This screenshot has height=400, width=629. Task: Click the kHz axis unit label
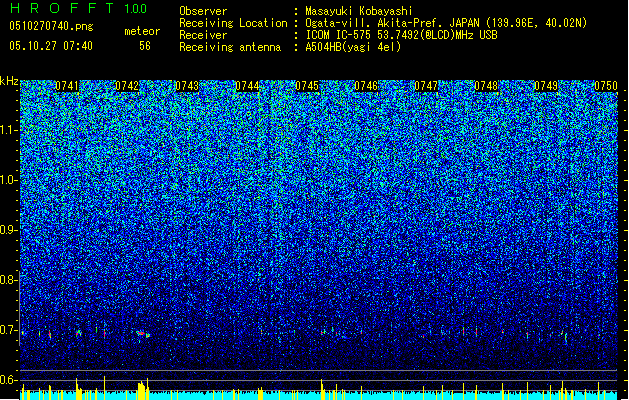(x=9, y=81)
